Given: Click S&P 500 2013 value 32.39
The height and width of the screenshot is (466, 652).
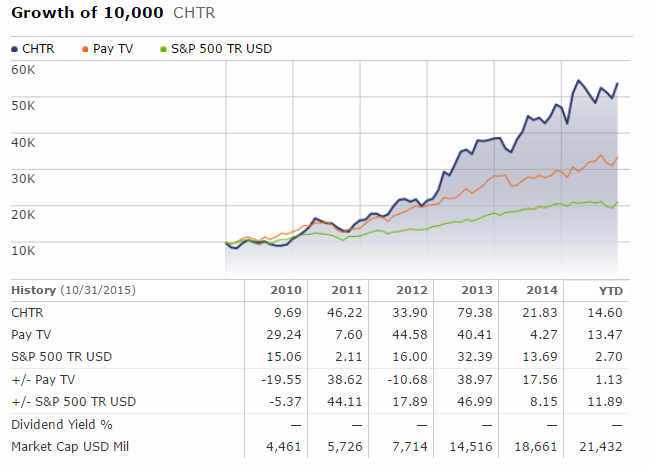Looking at the screenshot, I should (x=475, y=357).
